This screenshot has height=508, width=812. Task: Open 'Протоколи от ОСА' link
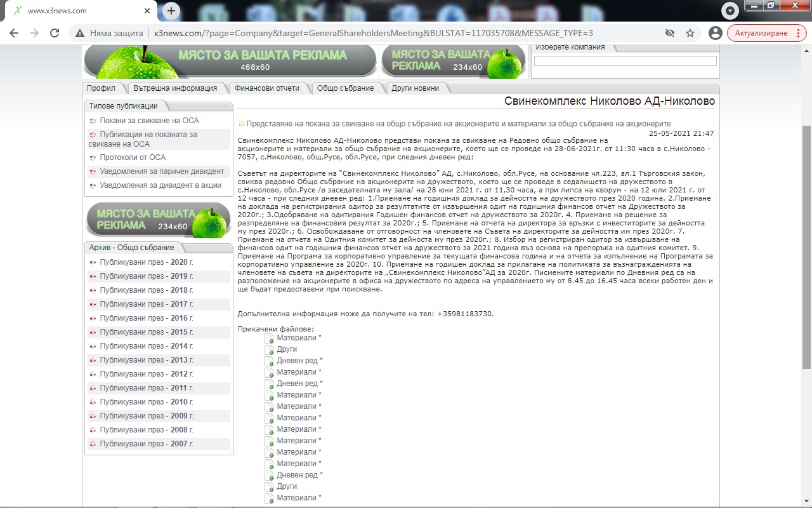point(133,157)
